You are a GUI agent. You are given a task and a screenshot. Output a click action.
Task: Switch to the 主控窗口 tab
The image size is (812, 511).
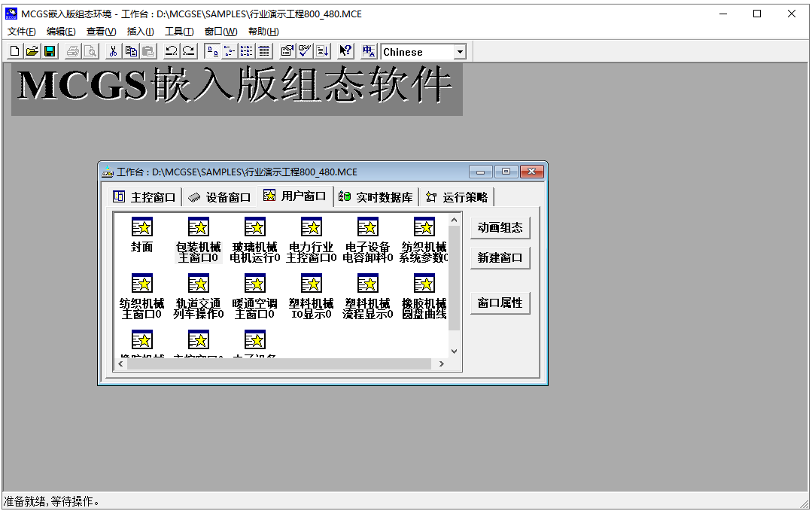144,197
